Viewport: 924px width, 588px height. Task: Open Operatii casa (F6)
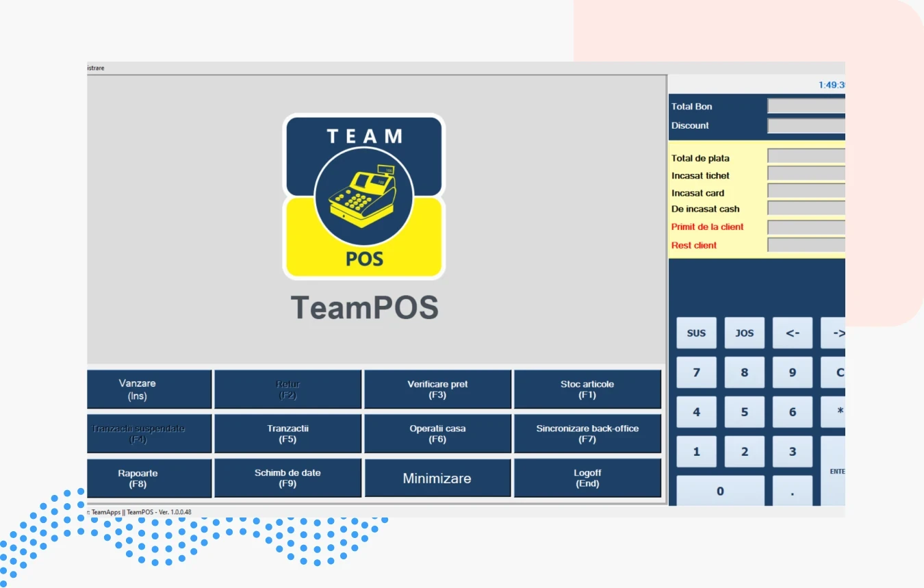click(437, 433)
